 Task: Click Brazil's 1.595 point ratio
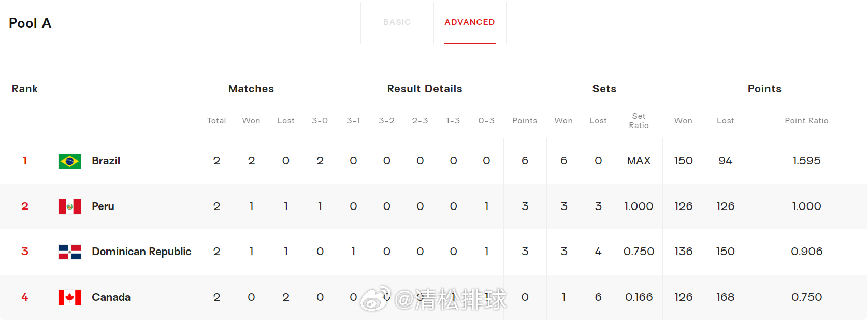806,161
